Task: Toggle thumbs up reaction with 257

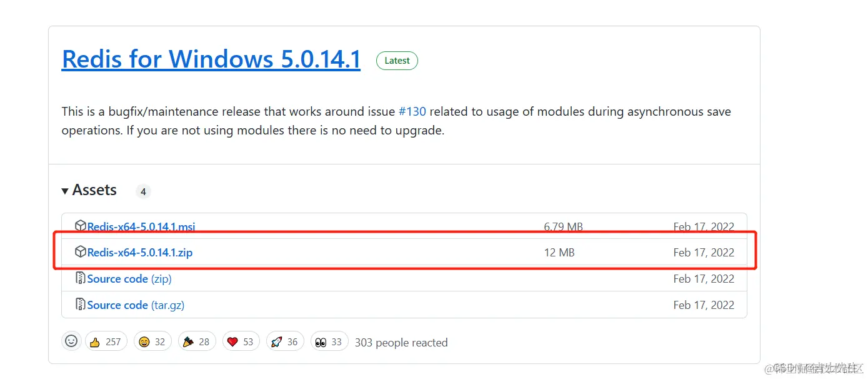Action: [106, 341]
